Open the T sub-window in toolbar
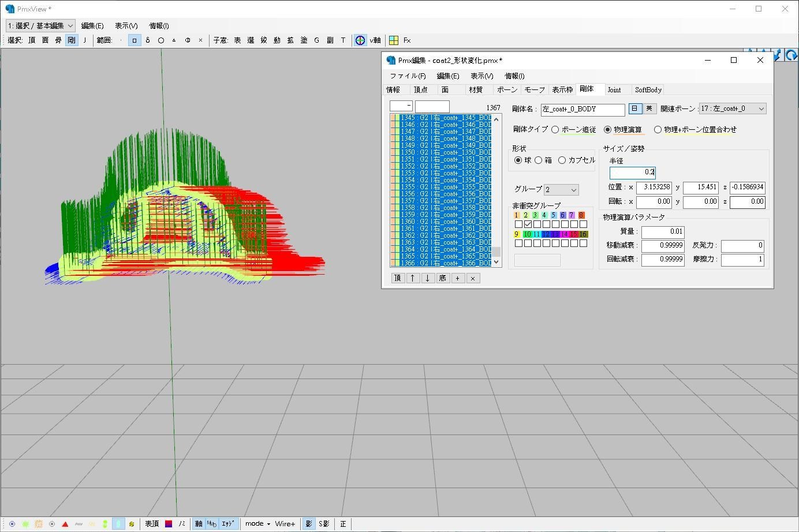Image resolution: width=799 pixels, height=532 pixels. point(343,40)
